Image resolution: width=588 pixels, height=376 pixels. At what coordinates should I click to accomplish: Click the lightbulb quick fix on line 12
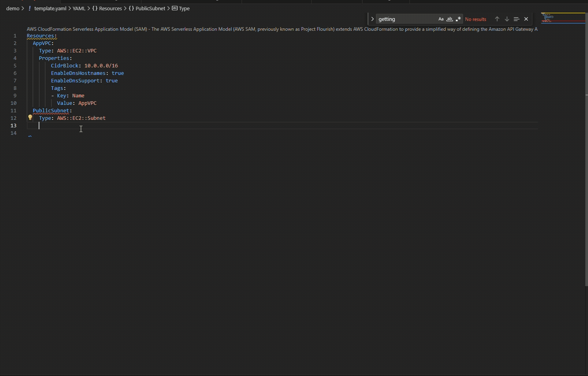[30, 117]
